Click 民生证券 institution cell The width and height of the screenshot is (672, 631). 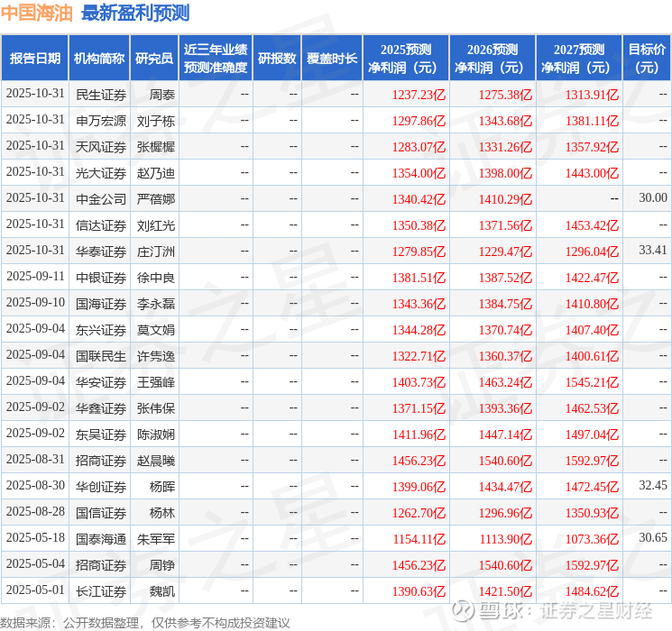[101, 95]
